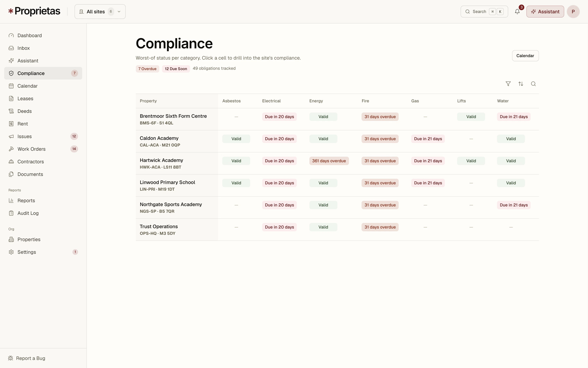Open Brentmoor Sixth Form Centre property
Screen dimensions: 588x368
(x=173, y=116)
